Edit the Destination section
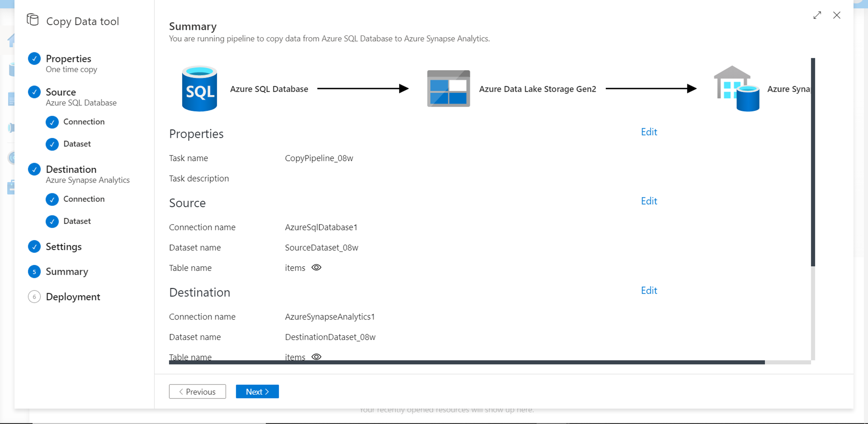 click(649, 290)
